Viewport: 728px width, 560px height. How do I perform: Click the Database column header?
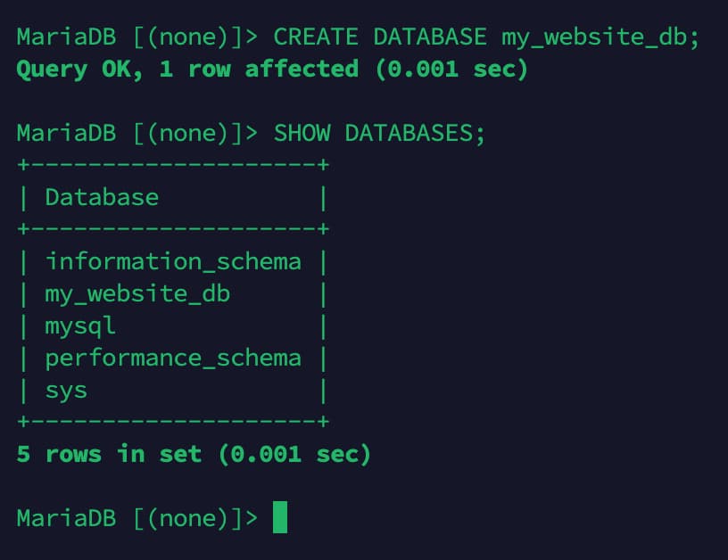pyautogui.click(x=102, y=197)
